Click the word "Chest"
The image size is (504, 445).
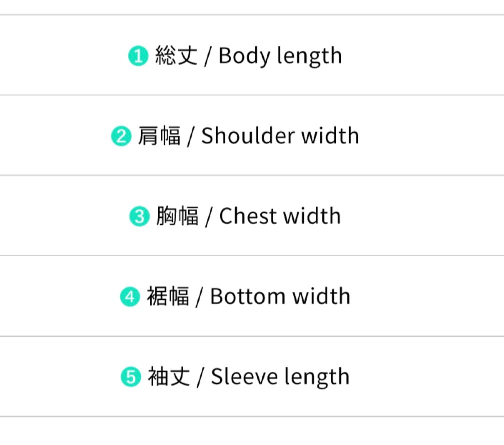pos(247,216)
